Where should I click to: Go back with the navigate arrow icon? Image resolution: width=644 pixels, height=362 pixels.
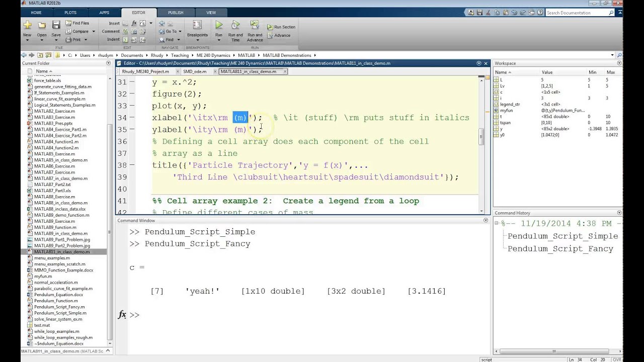[x=162, y=23]
